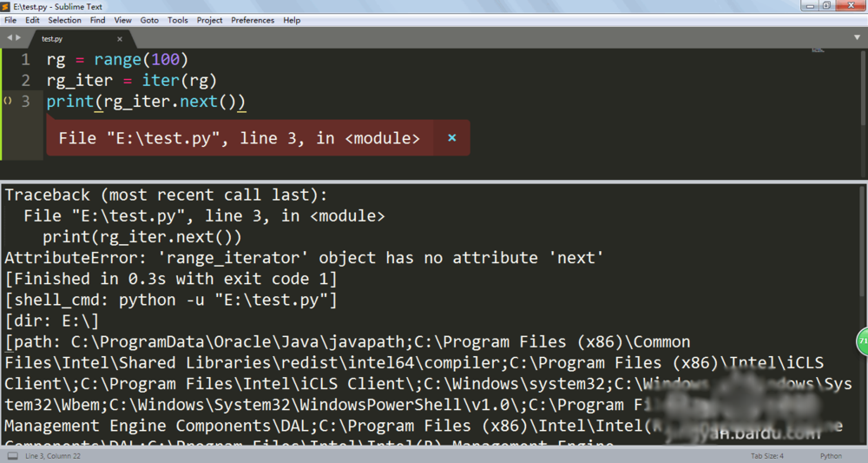Click the '[dir: E:\]' output line

tap(51, 321)
